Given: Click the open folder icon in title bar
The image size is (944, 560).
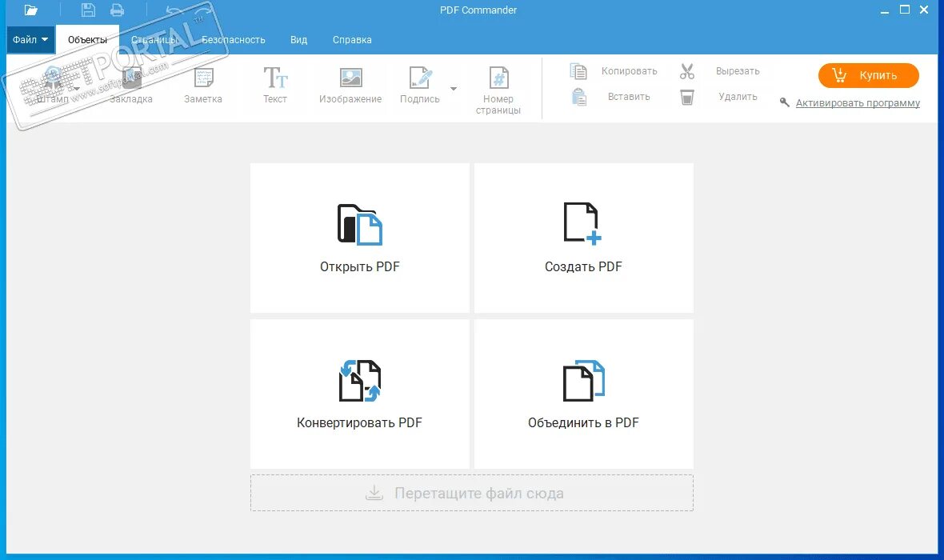Looking at the screenshot, I should tap(30, 10).
